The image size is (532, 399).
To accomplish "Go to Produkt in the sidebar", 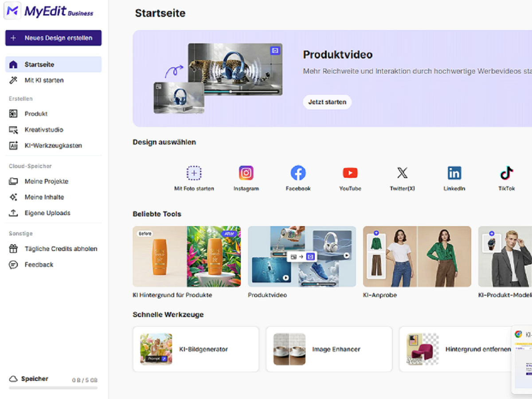I will [x=36, y=114].
